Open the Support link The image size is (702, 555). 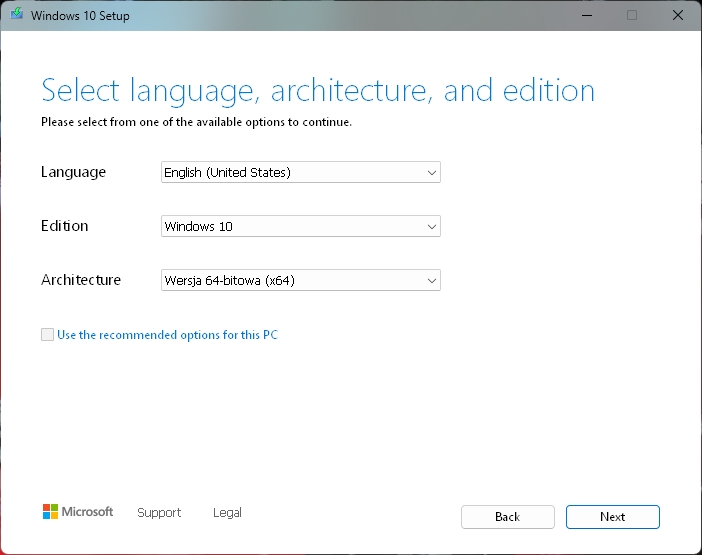click(x=159, y=512)
